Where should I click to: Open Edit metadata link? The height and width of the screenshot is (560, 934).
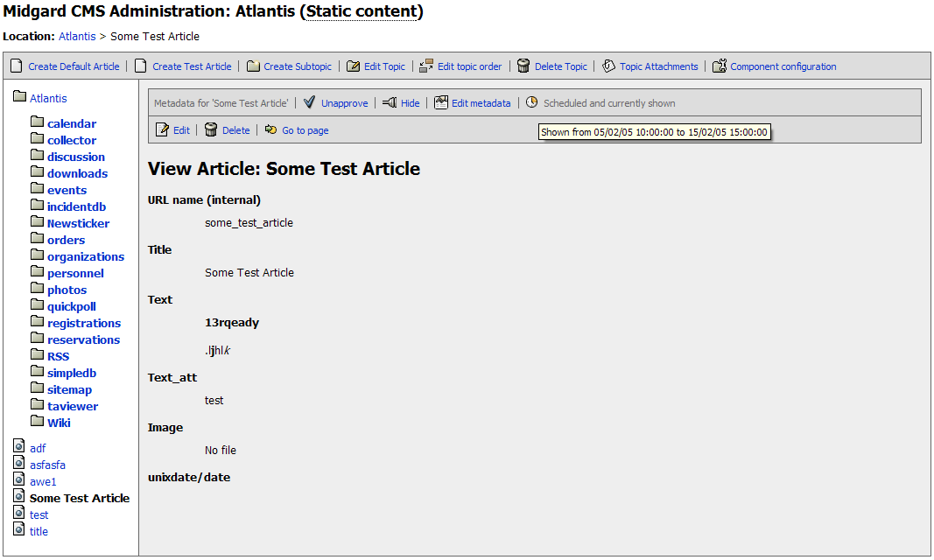coord(481,103)
